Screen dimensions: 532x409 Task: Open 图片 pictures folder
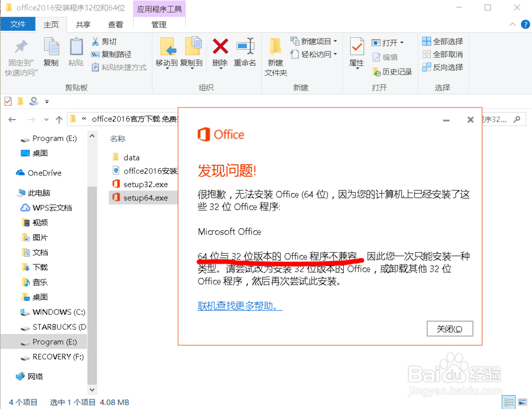pos(35,237)
